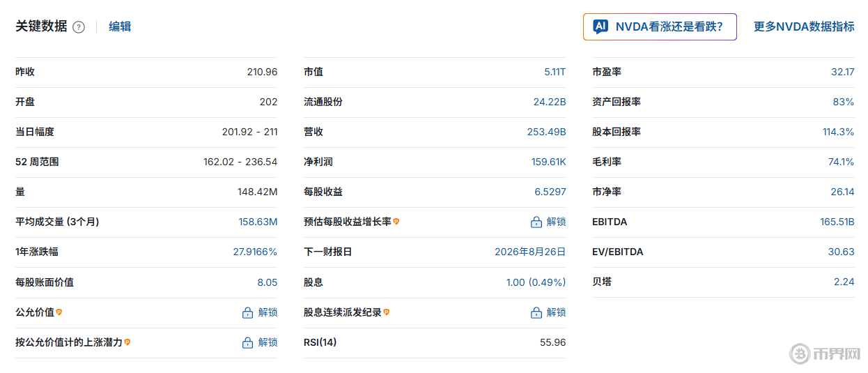Click the 开盘 value 202
868x373 pixels.
click(268, 102)
